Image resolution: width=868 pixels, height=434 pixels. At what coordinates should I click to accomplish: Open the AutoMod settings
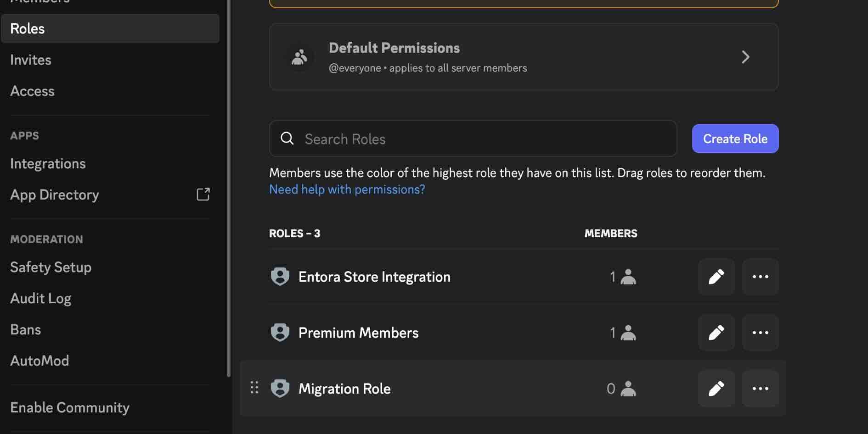(x=39, y=361)
